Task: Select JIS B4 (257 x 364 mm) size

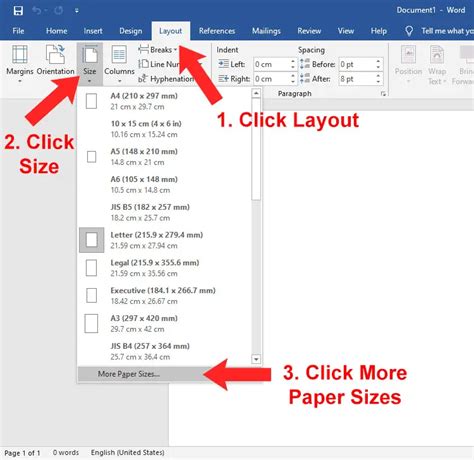Action: pos(165,351)
